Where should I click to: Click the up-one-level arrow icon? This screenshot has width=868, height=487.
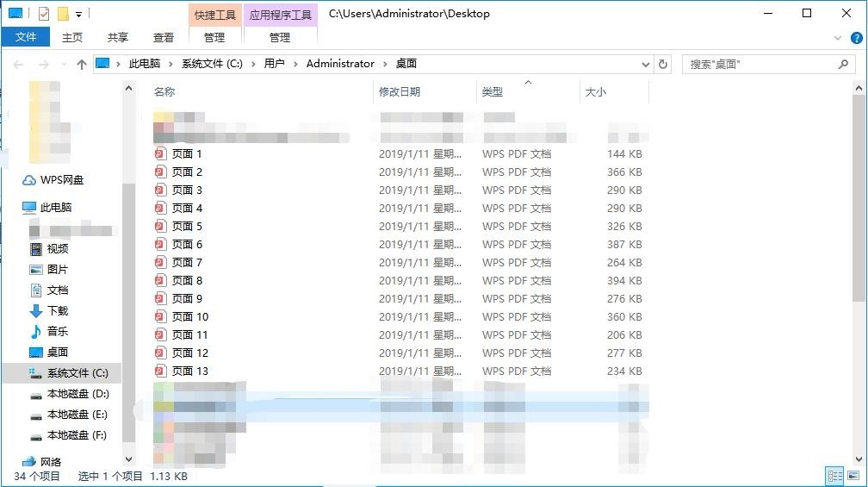[x=82, y=64]
